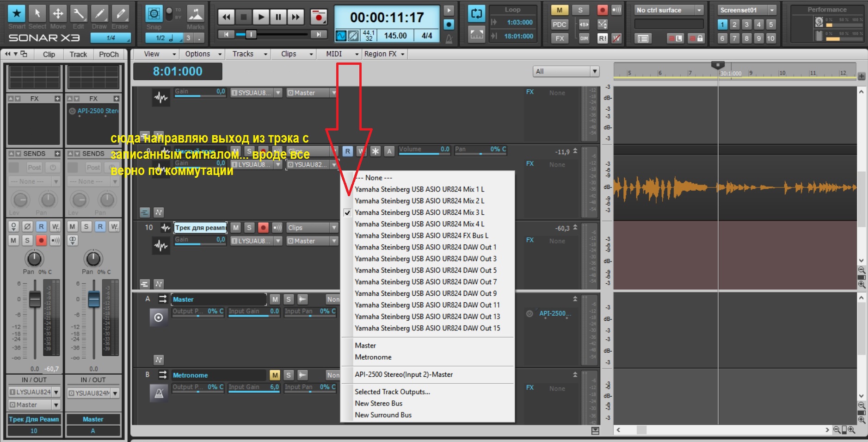Start playback with the Play button

point(261,17)
